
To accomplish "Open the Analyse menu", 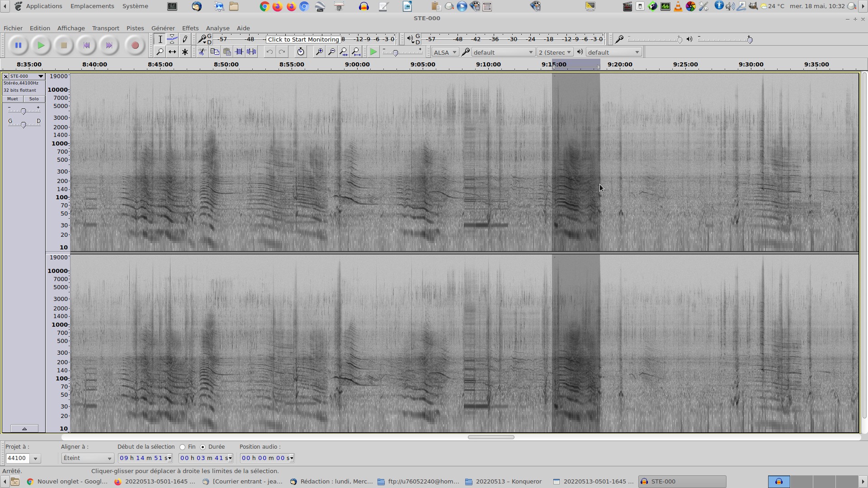I will tap(217, 28).
